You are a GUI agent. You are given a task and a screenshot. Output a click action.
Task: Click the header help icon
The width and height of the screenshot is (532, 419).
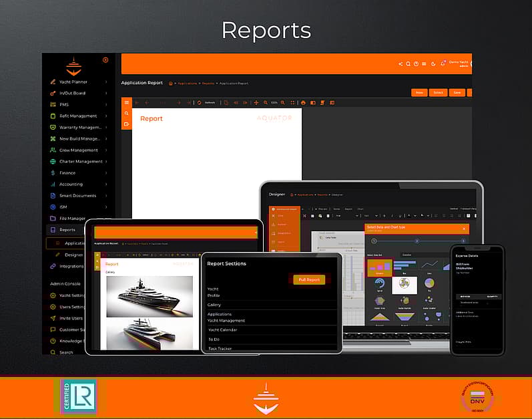pyautogui.click(x=416, y=64)
